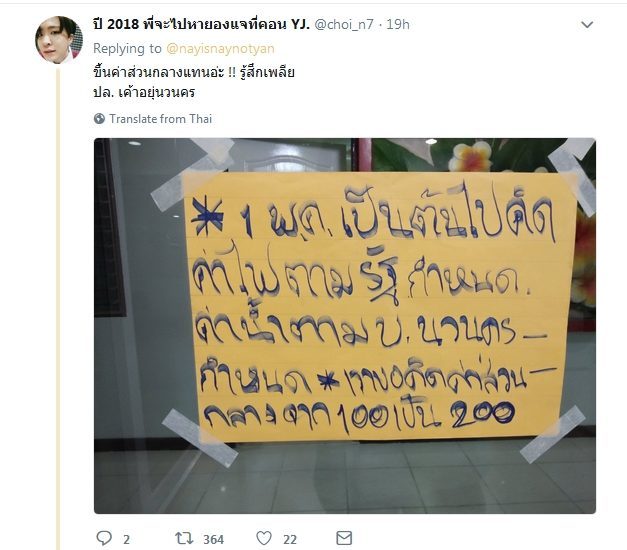Viewport: 627px width, 550px height.
Task: Open the display name ending in YJ.
Action: [201, 24]
